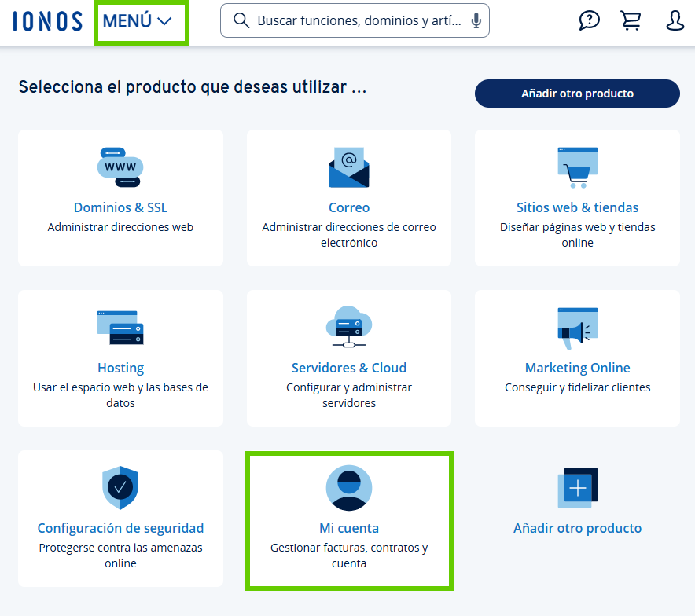Image resolution: width=695 pixels, height=616 pixels.
Task: Click the dark Añadir otro producto button
Action: (x=577, y=93)
